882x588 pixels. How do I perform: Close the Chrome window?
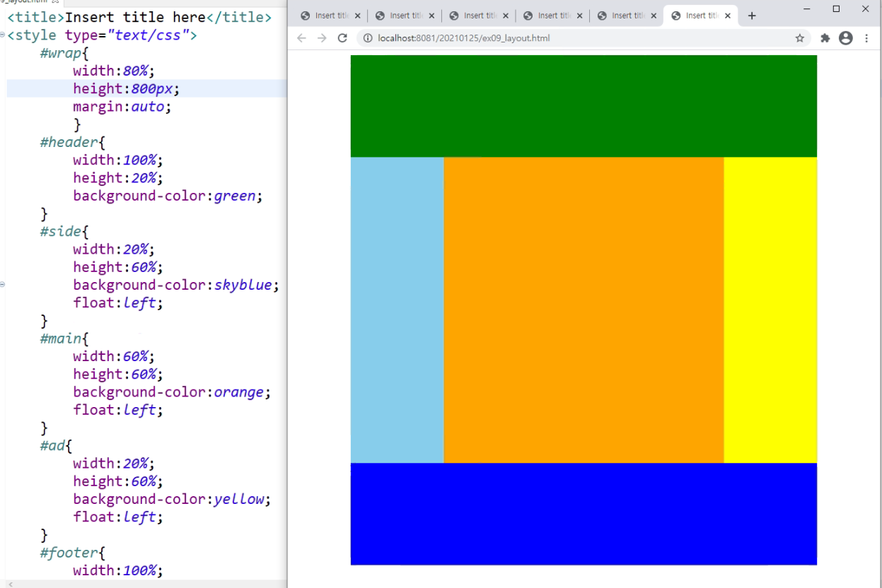[866, 9]
